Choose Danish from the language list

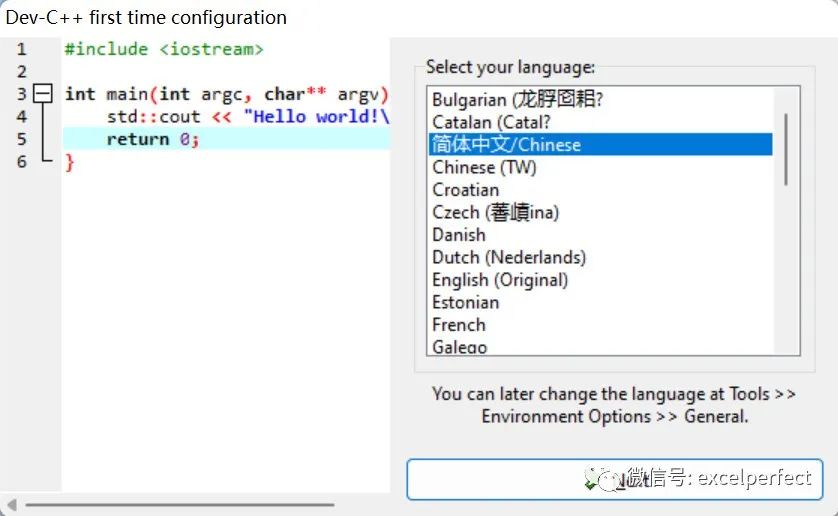(x=601, y=234)
